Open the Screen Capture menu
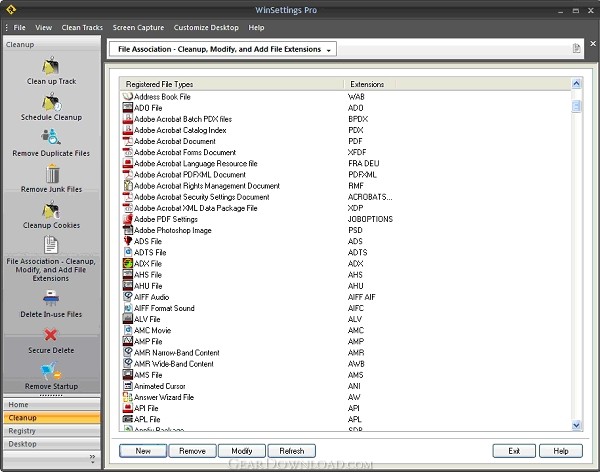Viewport: 600px width, 472px height. click(x=138, y=28)
